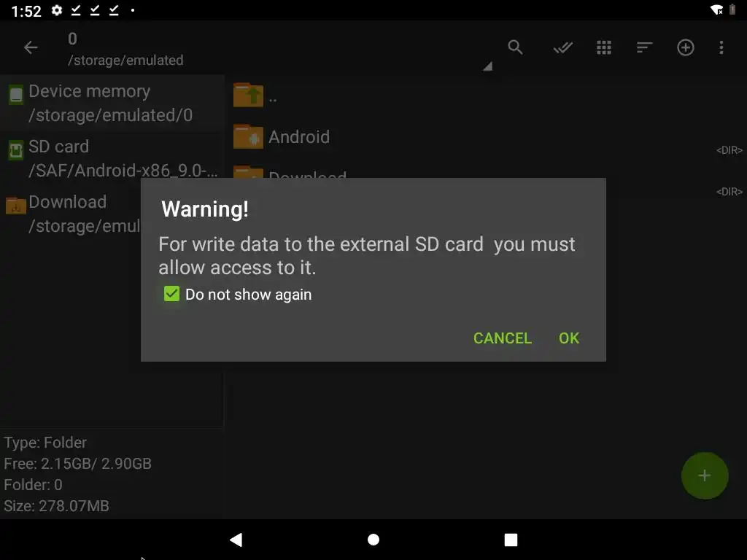This screenshot has width=747, height=560.
Task: Expand the path dropdown triangle
Action: coord(487,66)
